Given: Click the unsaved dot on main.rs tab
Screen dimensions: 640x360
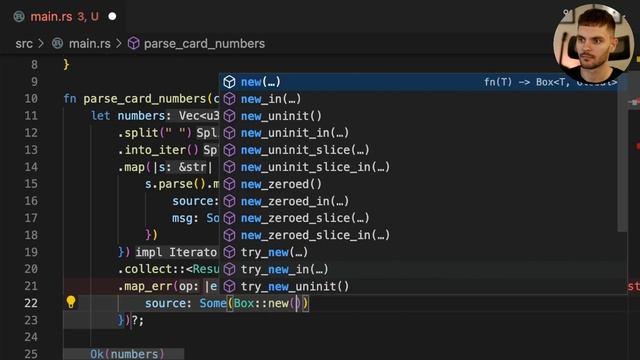Looking at the screenshot, I should pyautogui.click(x=112, y=17).
